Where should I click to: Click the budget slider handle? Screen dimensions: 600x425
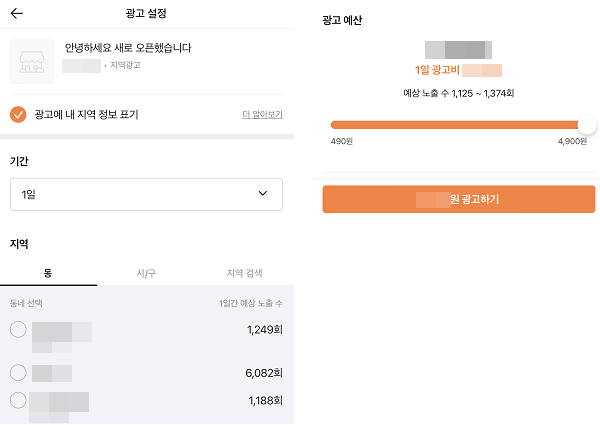pos(587,125)
